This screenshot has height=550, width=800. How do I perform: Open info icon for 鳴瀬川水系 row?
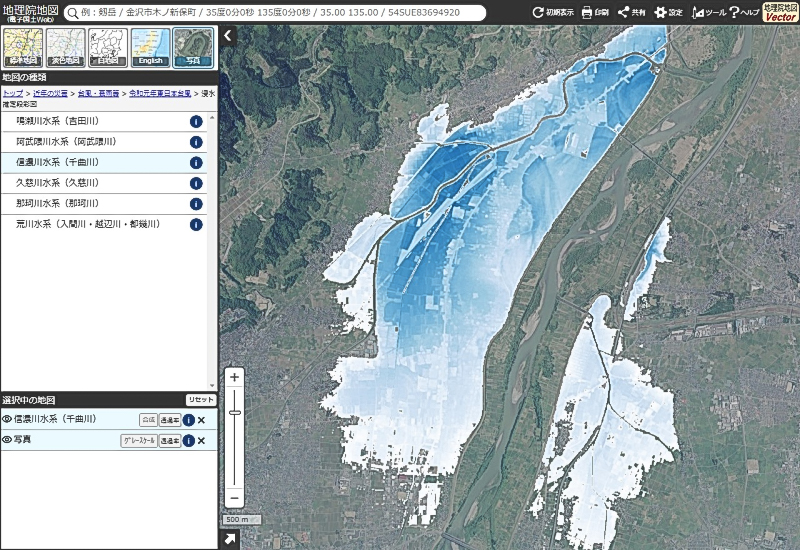[196, 121]
